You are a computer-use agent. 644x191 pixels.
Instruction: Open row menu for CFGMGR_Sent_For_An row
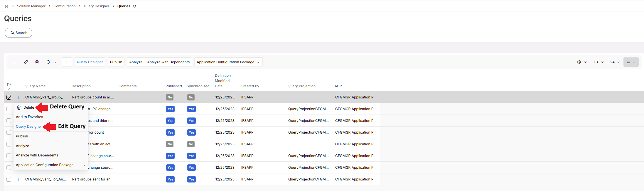coord(18,180)
